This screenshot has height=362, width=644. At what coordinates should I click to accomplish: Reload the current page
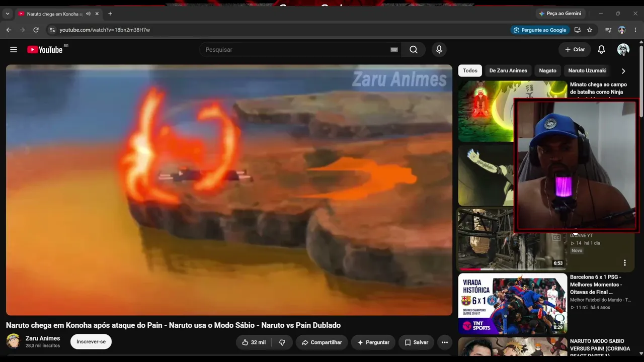(36, 30)
